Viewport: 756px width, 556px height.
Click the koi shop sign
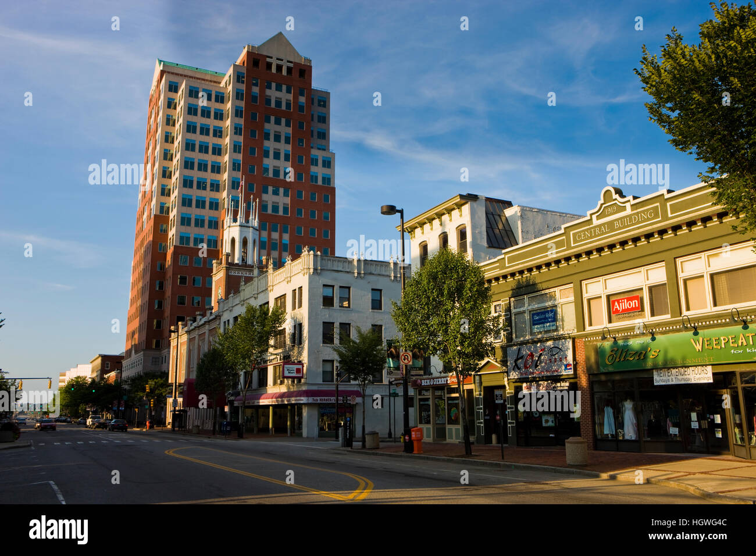pos(540,358)
